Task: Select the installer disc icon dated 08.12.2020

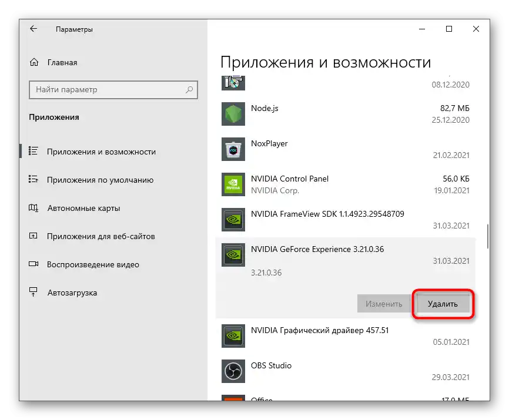Action: (233, 83)
